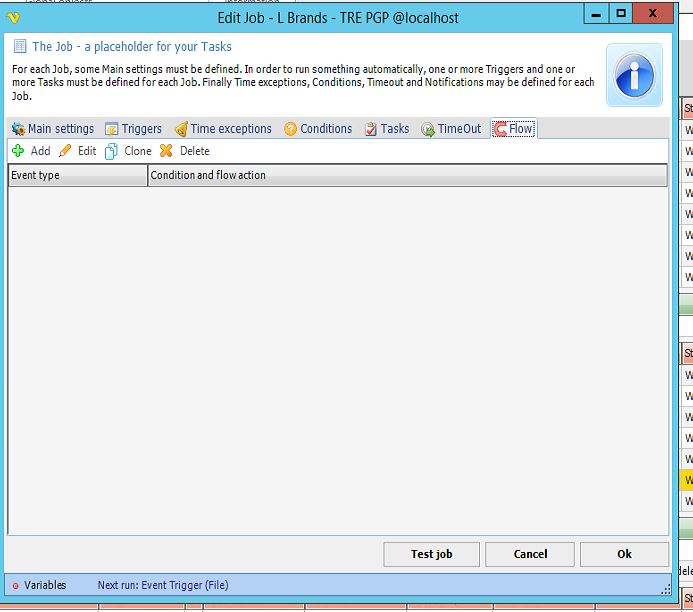Open the Main settings tab
Viewport: 693px width, 612px height.
click(x=53, y=129)
